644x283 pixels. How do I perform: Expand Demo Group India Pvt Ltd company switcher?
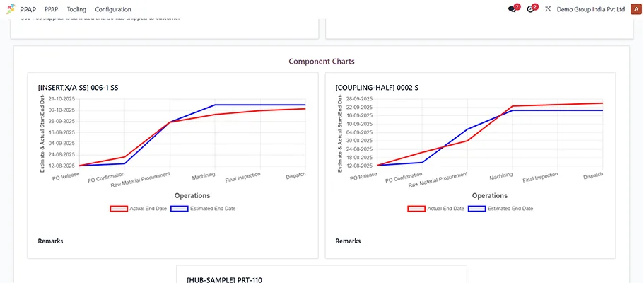590,9
